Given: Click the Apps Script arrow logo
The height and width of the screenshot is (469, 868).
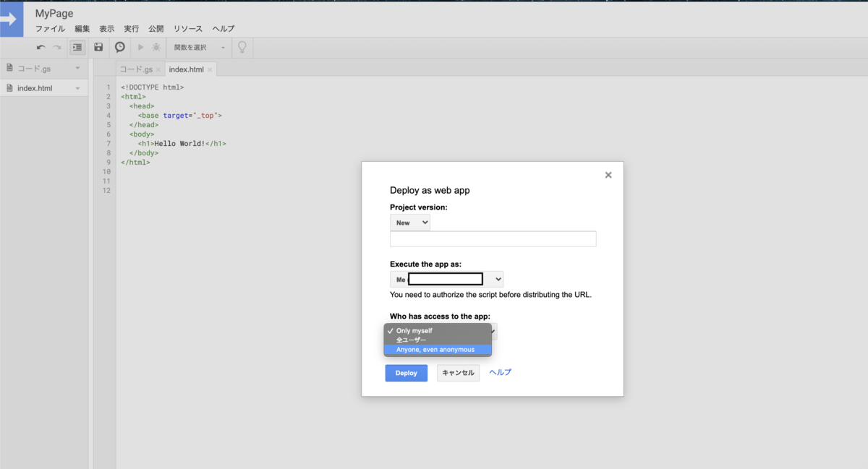Looking at the screenshot, I should [x=11, y=20].
